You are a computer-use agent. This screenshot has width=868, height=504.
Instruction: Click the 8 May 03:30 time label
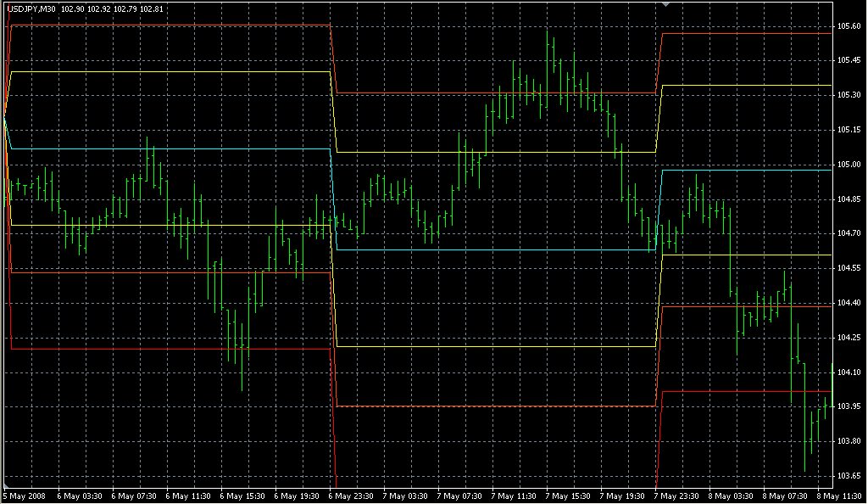731,496
